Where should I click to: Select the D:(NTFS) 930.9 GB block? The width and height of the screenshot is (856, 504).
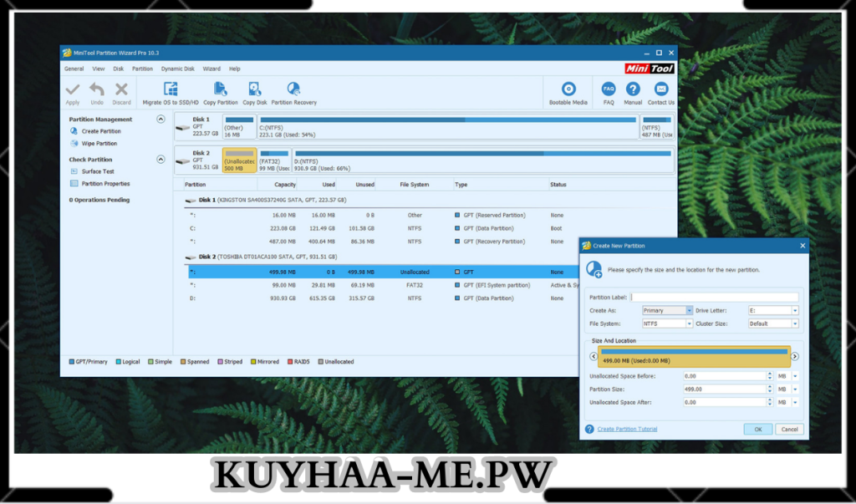pos(482,160)
